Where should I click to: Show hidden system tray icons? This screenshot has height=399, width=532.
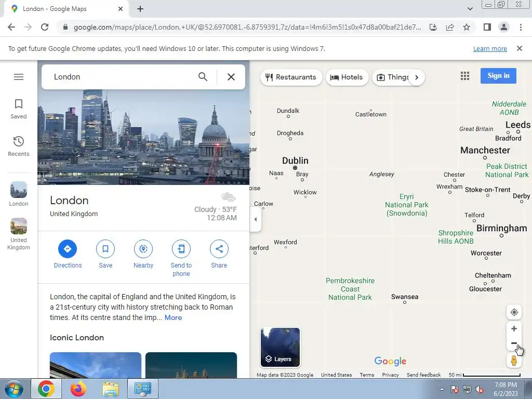442,389
